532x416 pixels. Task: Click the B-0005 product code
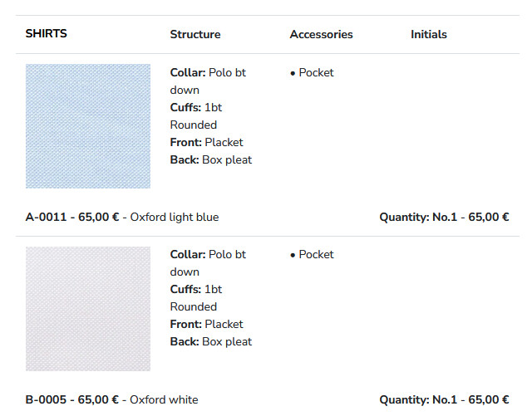click(x=46, y=400)
